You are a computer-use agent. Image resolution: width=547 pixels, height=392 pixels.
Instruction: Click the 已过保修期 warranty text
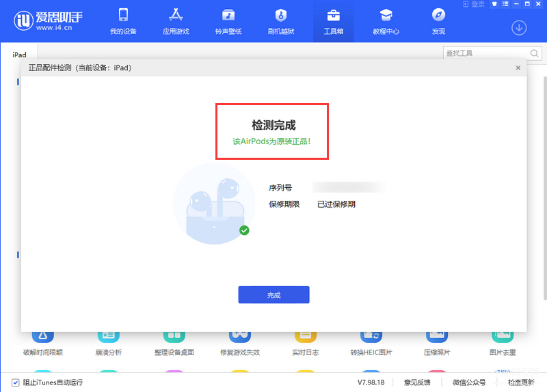336,204
